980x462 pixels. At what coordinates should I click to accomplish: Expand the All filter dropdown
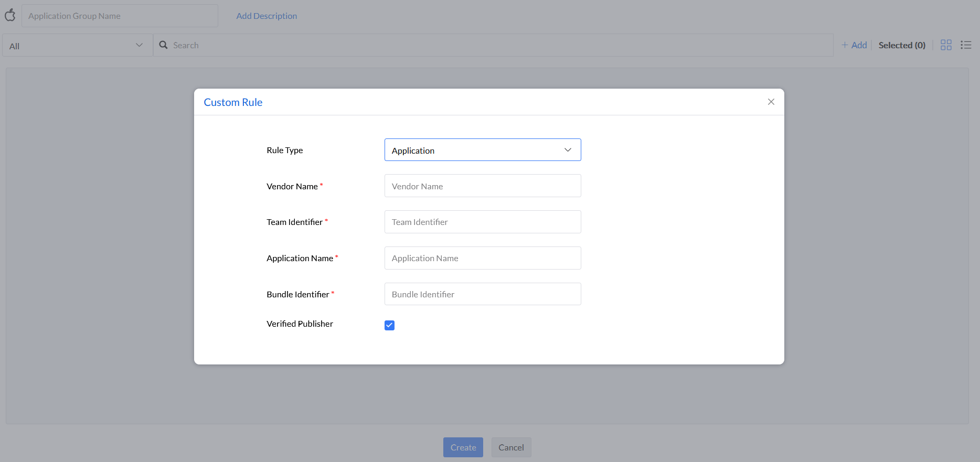(78, 46)
